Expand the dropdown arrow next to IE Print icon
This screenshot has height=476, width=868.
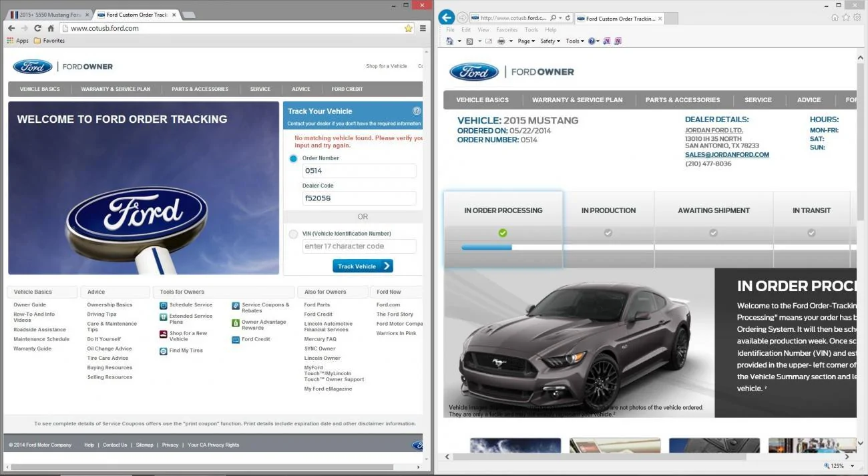[511, 41]
